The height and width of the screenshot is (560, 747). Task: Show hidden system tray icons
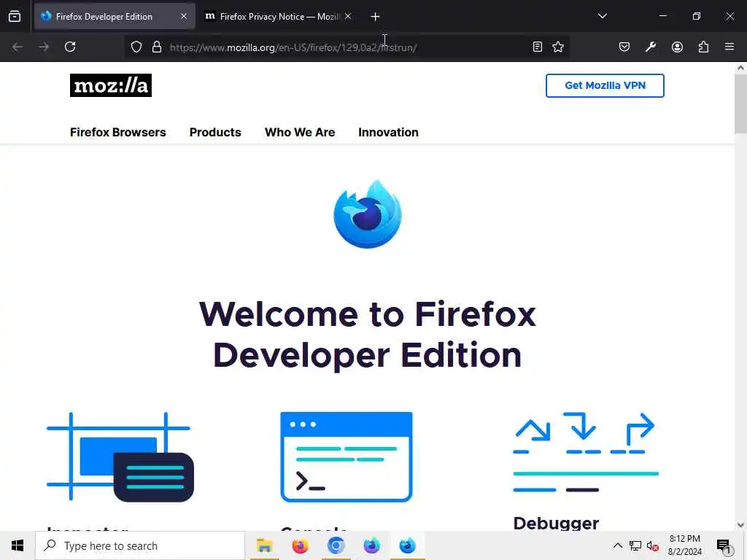click(x=617, y=545)
